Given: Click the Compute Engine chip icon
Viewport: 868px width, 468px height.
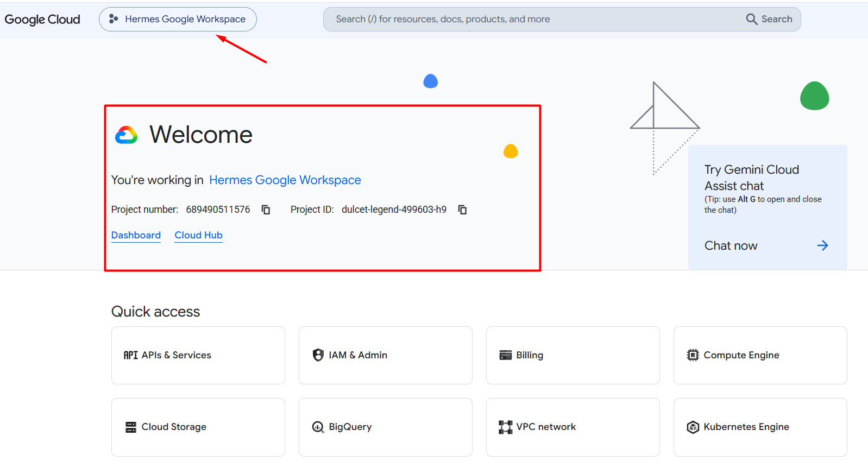Looking at the screenshot, I should 693,355.
